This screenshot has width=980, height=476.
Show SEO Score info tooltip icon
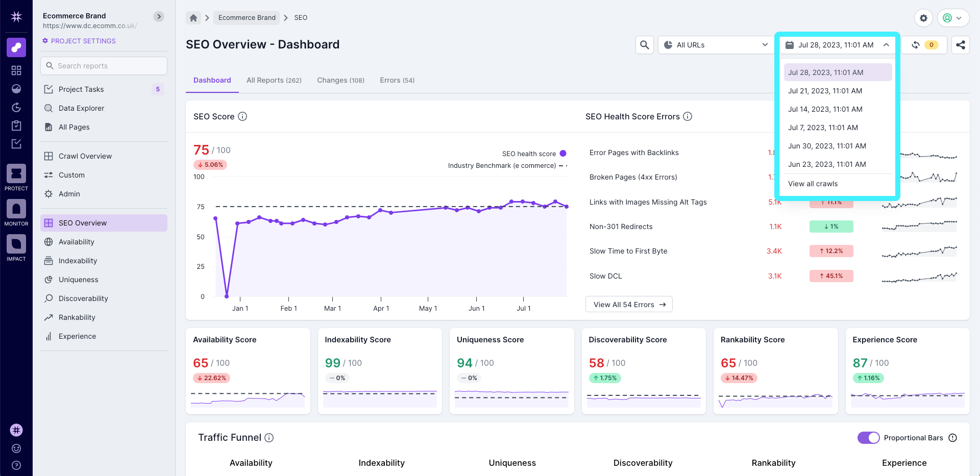[243, 116]
